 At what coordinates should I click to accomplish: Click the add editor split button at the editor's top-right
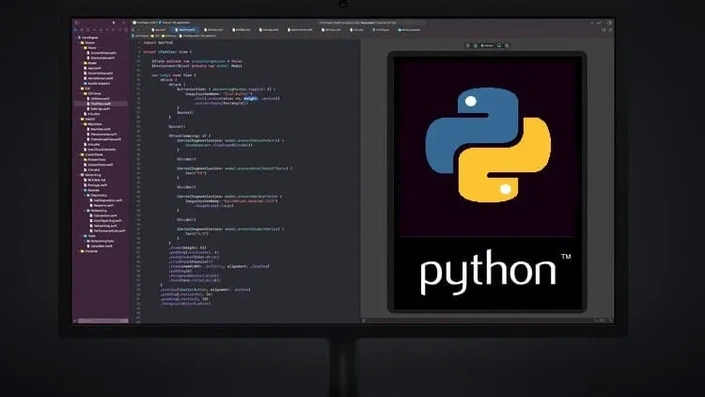tap(610, 30)
